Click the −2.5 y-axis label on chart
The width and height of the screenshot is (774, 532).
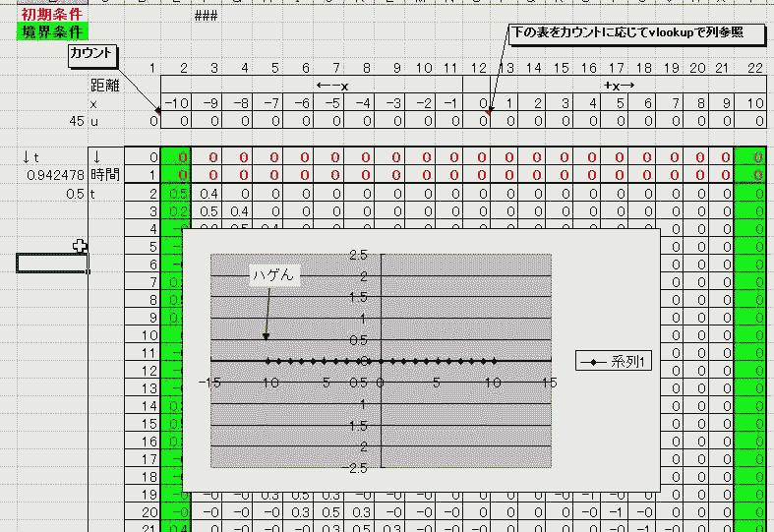point(355,468)
